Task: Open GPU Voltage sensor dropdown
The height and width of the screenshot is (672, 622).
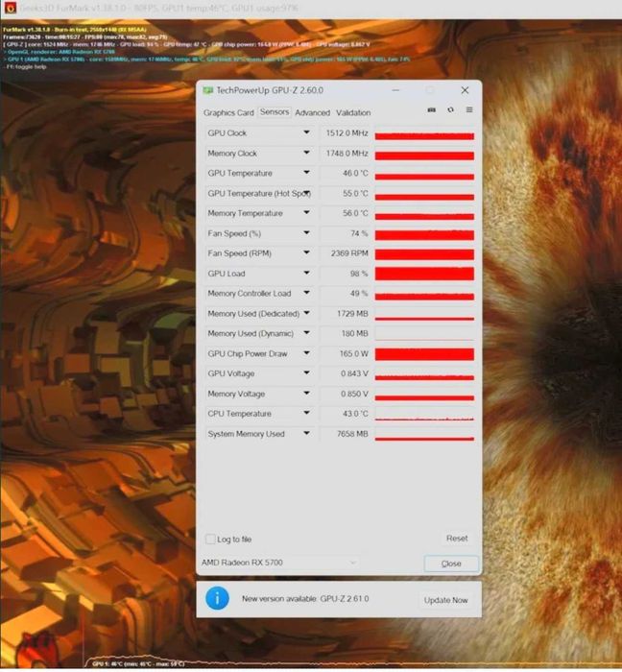Action: click(306, 373)
